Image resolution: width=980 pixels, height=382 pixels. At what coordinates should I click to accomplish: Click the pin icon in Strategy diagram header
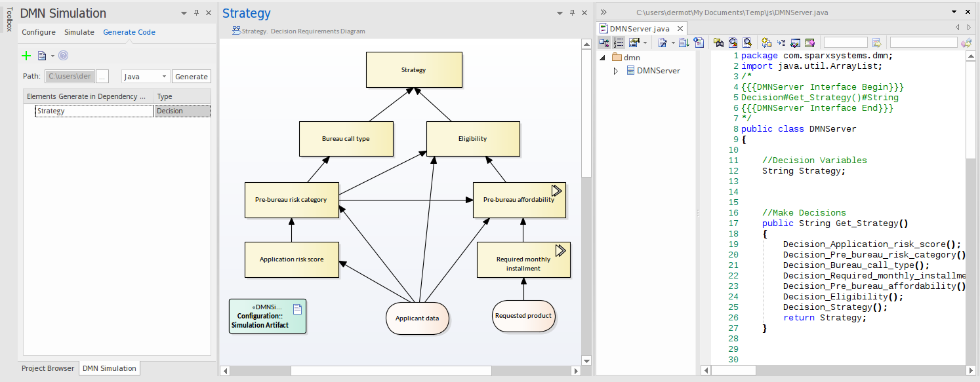[572, 13]
